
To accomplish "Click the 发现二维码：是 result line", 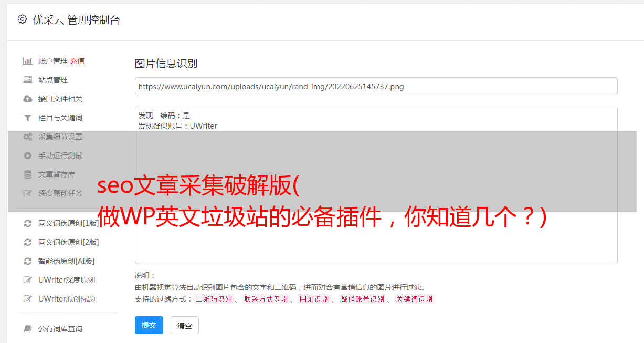I will (164, 116).
